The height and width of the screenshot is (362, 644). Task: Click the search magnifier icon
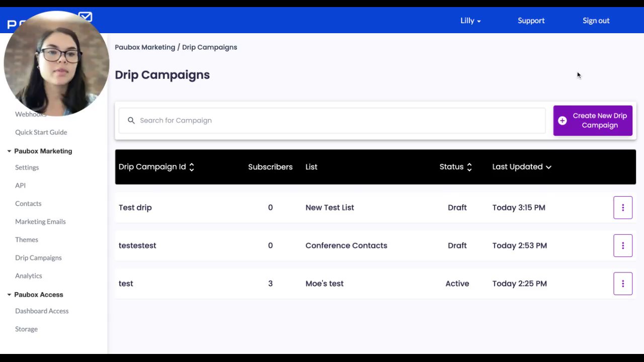tap(131, 121)
